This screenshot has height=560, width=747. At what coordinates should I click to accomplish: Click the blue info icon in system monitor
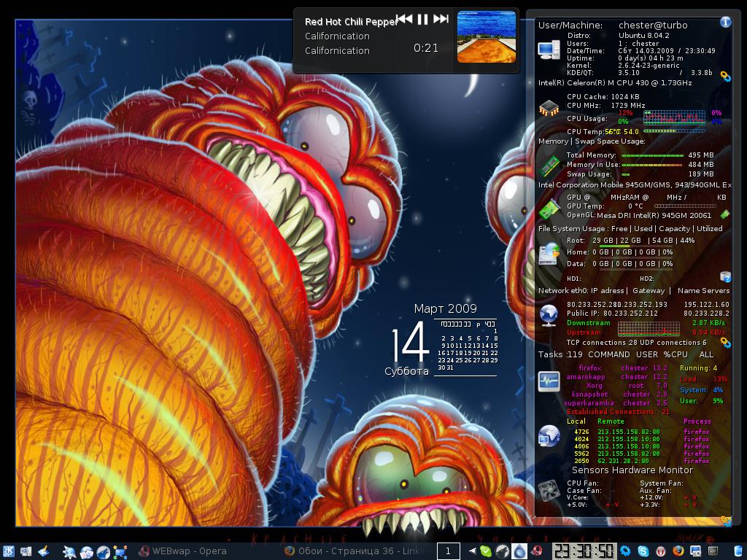(x=725, y=22)
